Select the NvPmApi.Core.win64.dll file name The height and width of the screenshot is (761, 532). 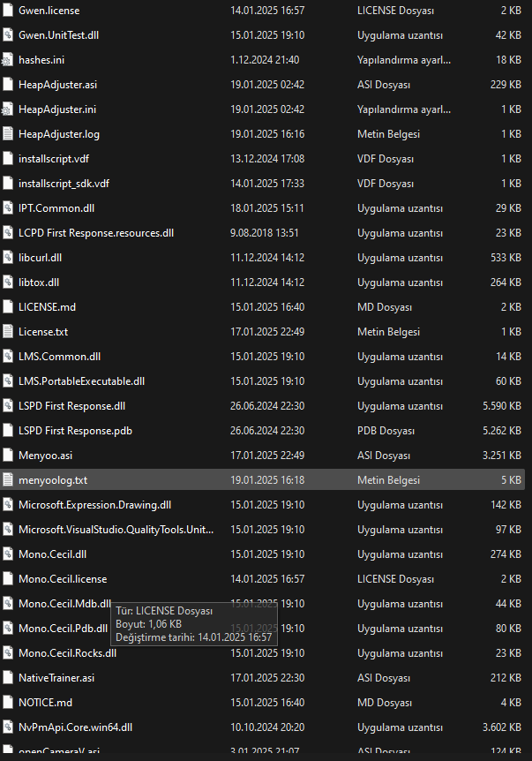pos(75,727)
